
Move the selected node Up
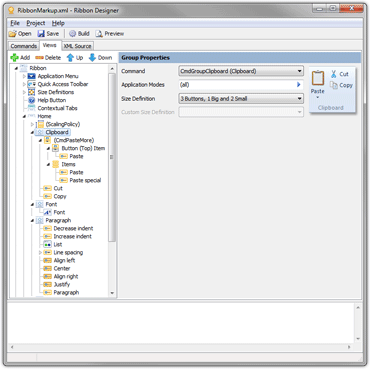click(75, 58)
